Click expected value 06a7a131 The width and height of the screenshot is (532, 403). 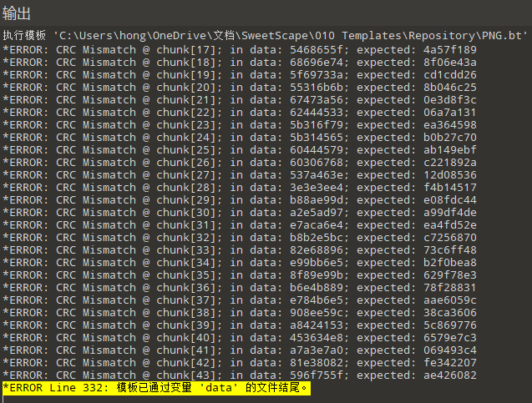click(450, 113)
